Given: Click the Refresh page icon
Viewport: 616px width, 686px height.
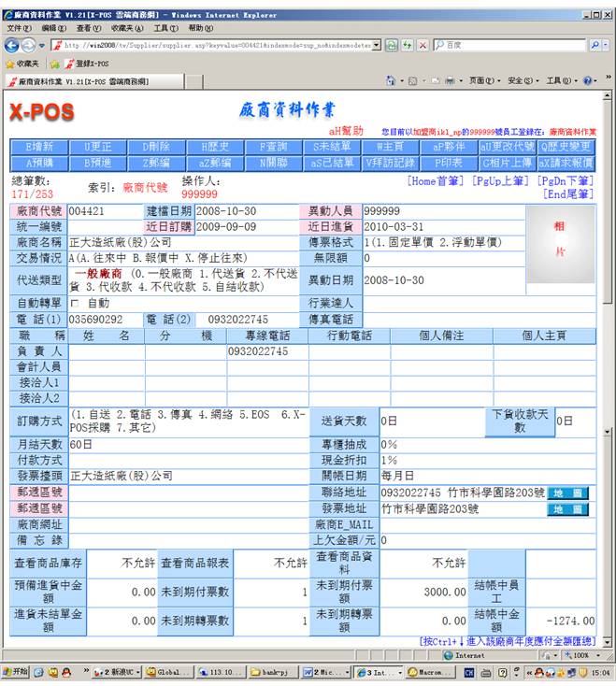Looking at the screenshot, I should click(392, 45).
